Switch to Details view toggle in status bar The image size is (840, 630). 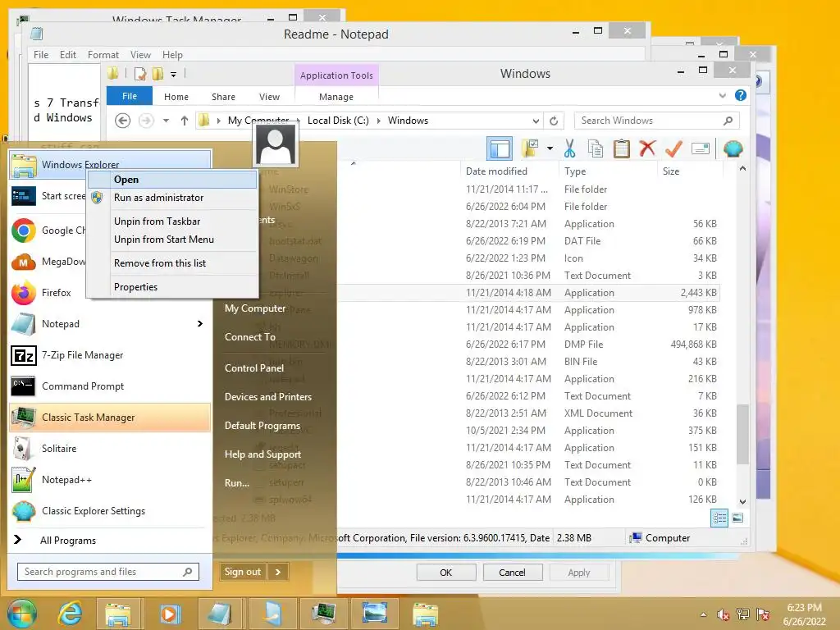pyautogui.click(x=719, y=518)
